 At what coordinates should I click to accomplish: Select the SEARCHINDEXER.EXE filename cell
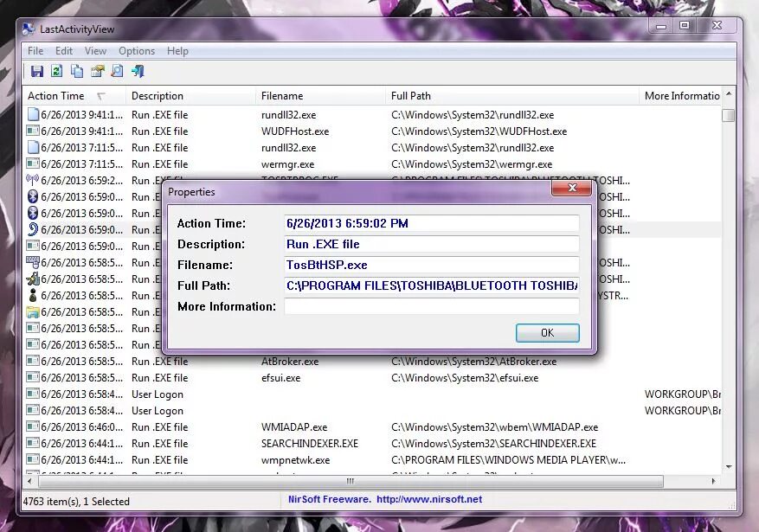[310, 444]
